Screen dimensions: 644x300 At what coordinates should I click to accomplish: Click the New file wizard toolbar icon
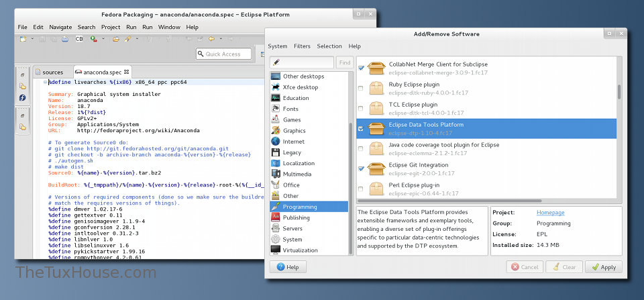tap(23, 39)
